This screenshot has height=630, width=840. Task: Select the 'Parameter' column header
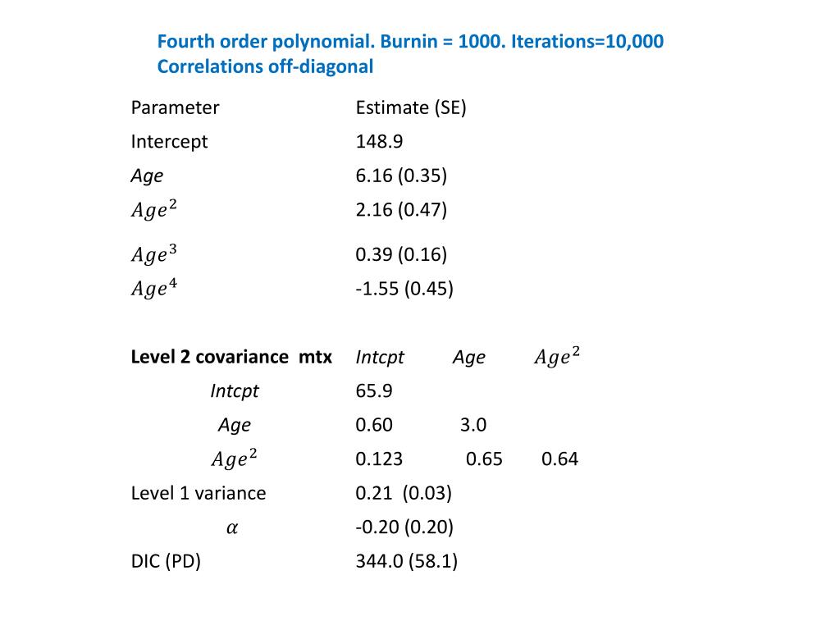pos(175,107)
